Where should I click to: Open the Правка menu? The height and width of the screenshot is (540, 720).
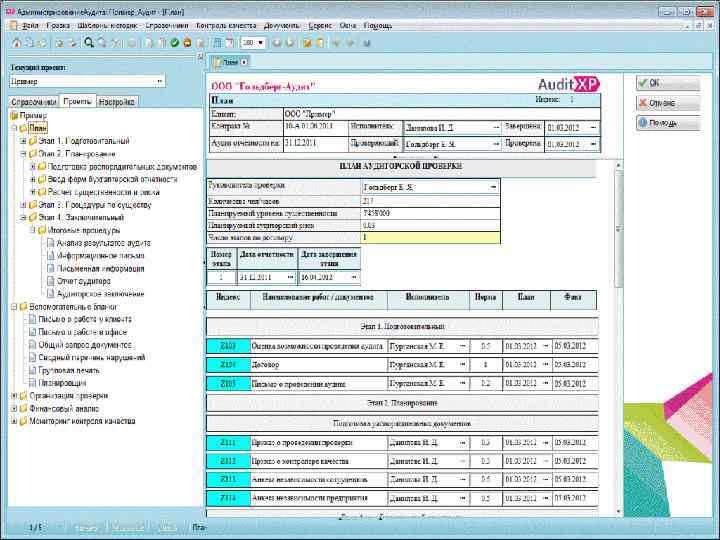pos(58,26)
